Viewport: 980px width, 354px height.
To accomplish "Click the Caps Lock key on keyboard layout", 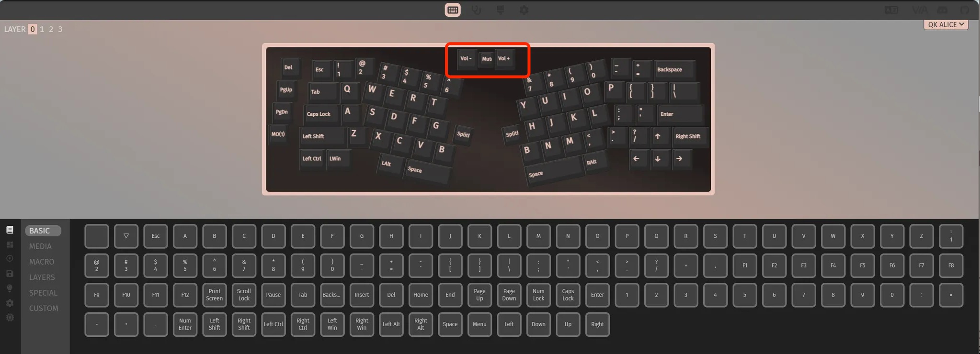I will click(319, 114).
